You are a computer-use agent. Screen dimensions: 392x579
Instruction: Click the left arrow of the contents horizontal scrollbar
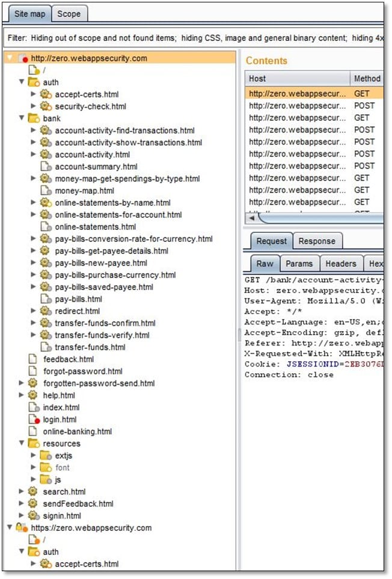pyautogui.click(x=251, y=218)
